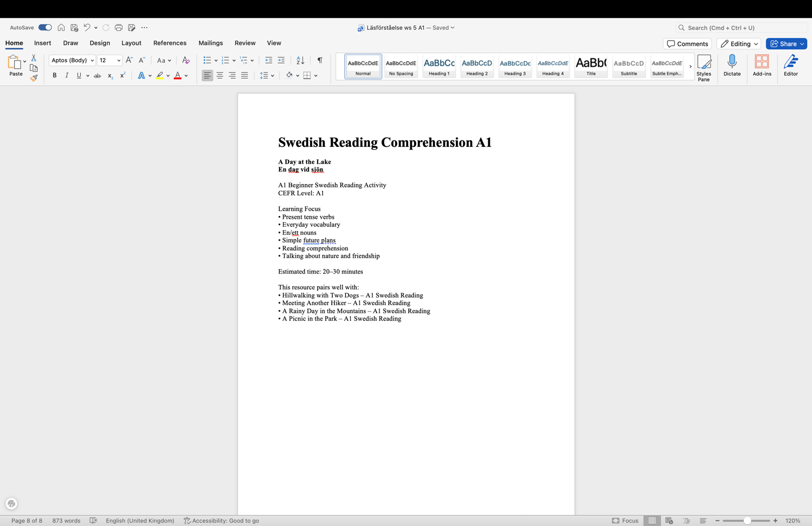Switch to the Layout tab
812x526 pixels.
[131, 43]
